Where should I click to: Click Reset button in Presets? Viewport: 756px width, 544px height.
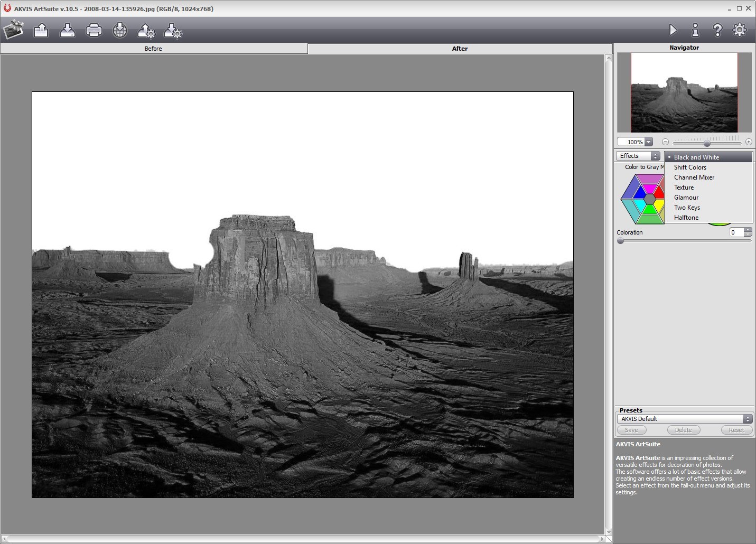(736, 430)
